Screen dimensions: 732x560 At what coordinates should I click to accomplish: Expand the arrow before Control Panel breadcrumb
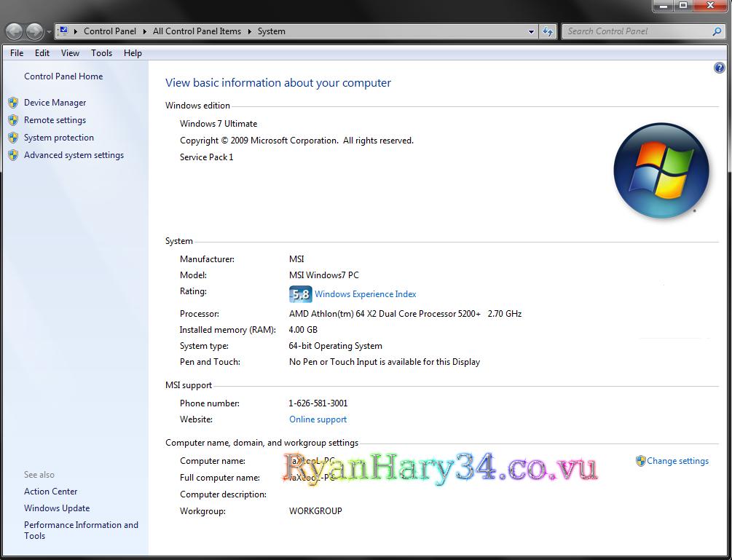coord(76,31)
